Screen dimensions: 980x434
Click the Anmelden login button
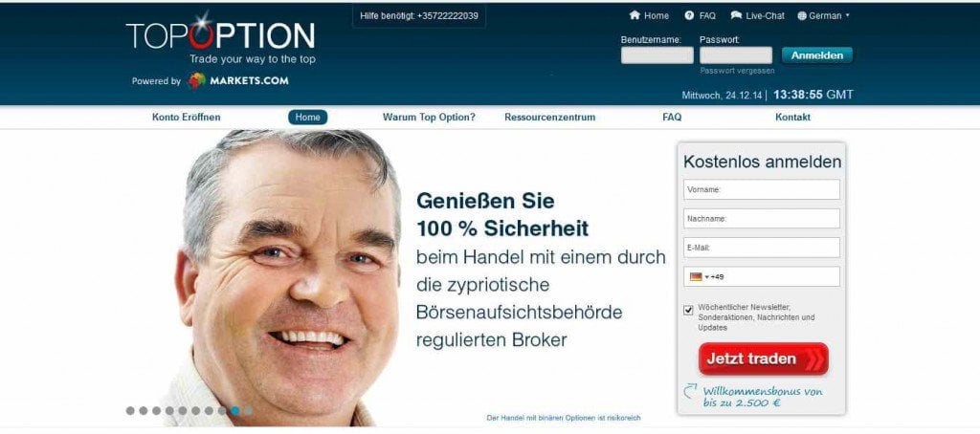click(x=817, y=54)
